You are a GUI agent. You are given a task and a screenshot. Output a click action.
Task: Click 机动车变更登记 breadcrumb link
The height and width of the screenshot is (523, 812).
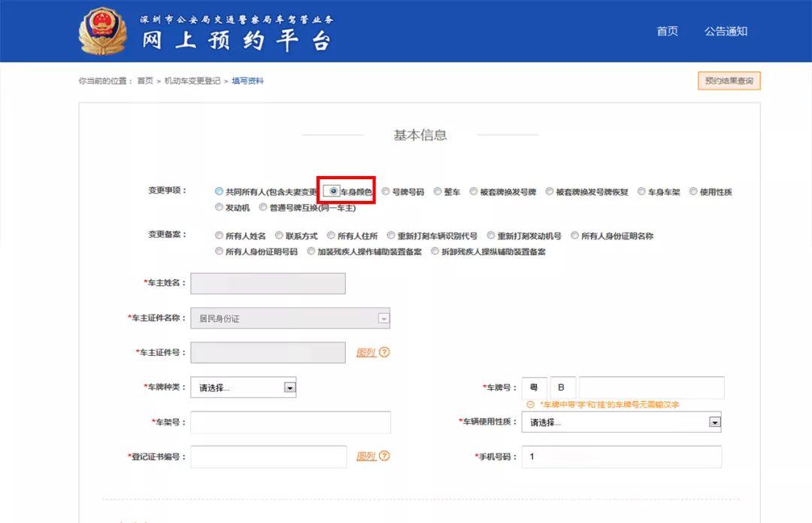(x=192, y=81)
